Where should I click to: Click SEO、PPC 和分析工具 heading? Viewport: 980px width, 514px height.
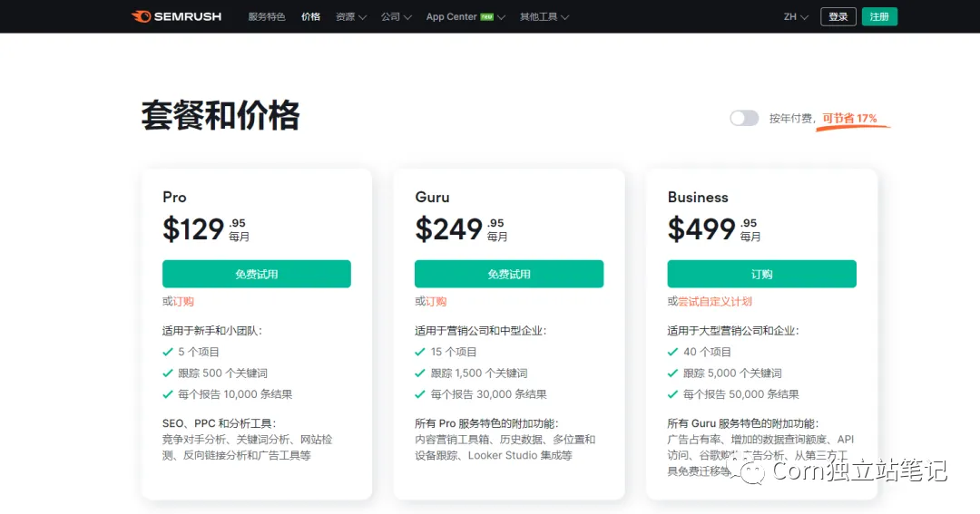(x=219, y=423)
